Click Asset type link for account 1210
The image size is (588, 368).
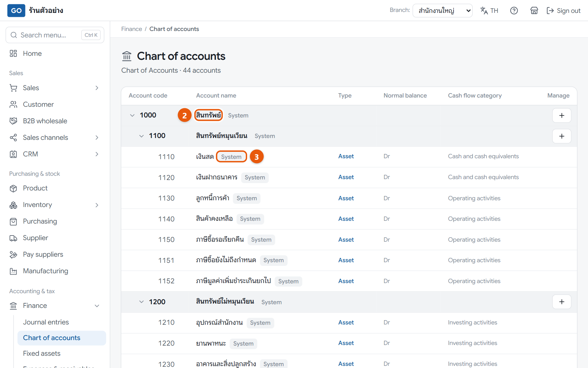pos(346,323)
